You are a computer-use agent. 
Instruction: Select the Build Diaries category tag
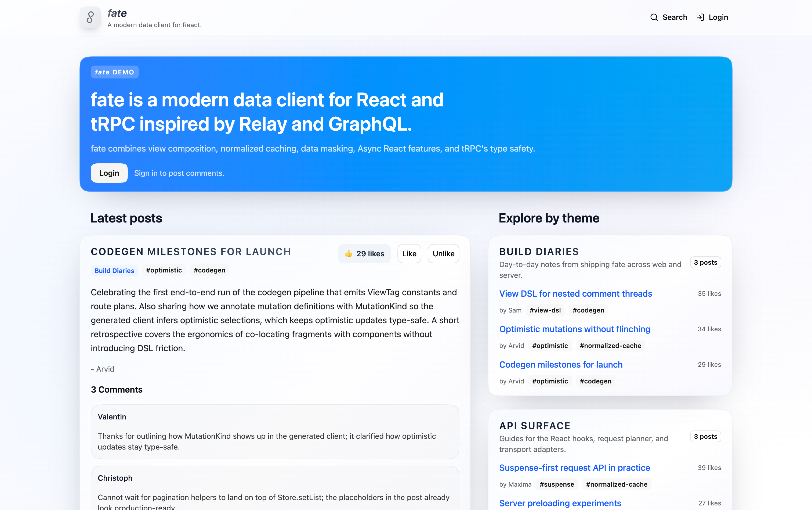(x=114, y=271)
